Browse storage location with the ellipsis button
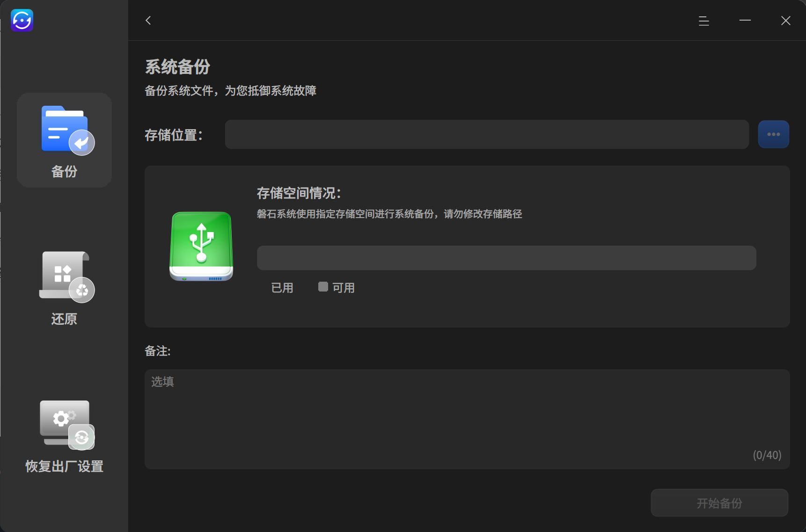This screenshot has height=532, width=806. pos(774,134)
